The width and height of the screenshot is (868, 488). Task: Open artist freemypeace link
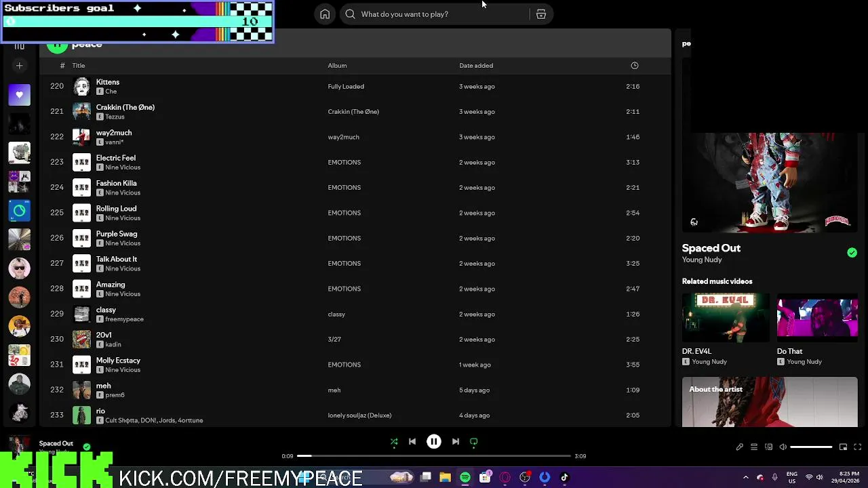point(124,319)
